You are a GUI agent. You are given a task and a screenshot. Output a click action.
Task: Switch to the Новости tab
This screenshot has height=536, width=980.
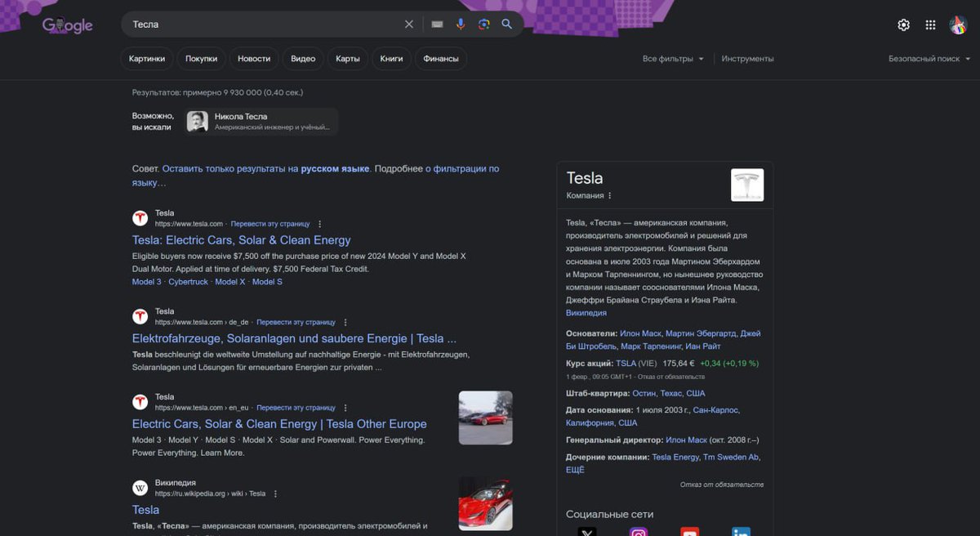[254, 59]
